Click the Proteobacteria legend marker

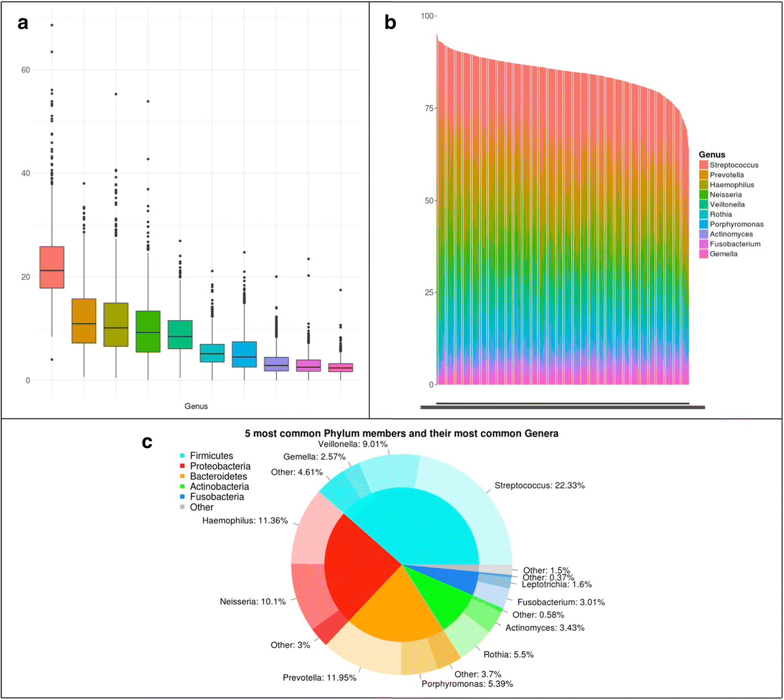(x=182, y=466)
